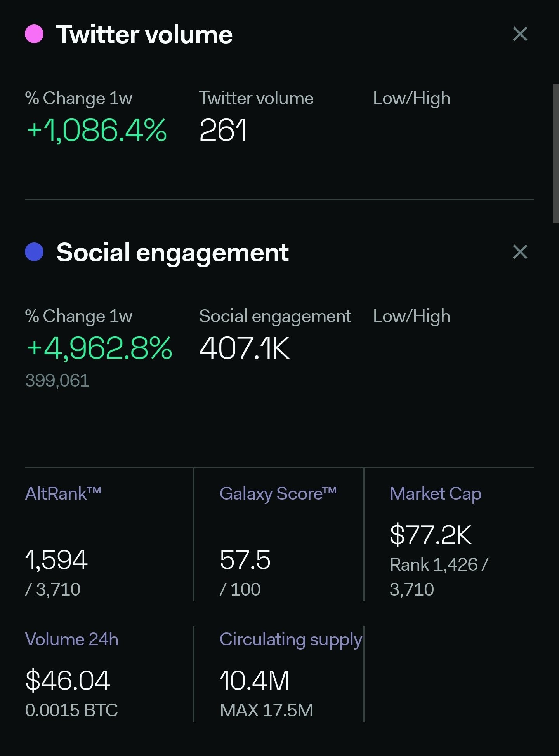The image size is (559, 756).
Task: Click the 57.5 Galaxy Score value
Action: pos(245,560)
